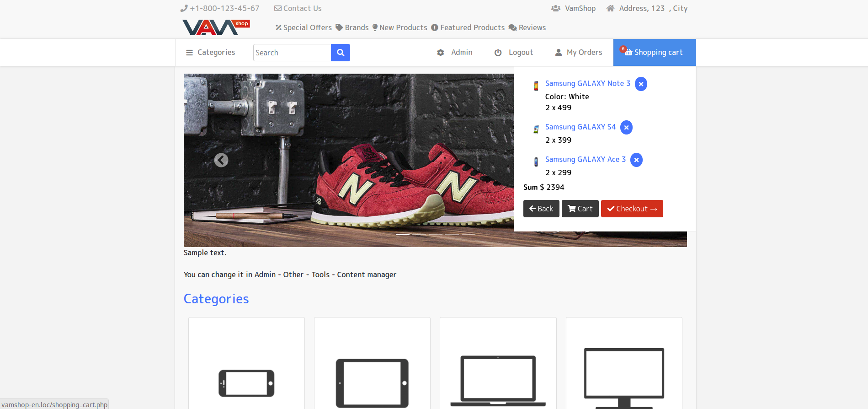This screenshot has width=868, height=409.
Task: Log out using the Logout link
Action: click(x=514, y=53)
